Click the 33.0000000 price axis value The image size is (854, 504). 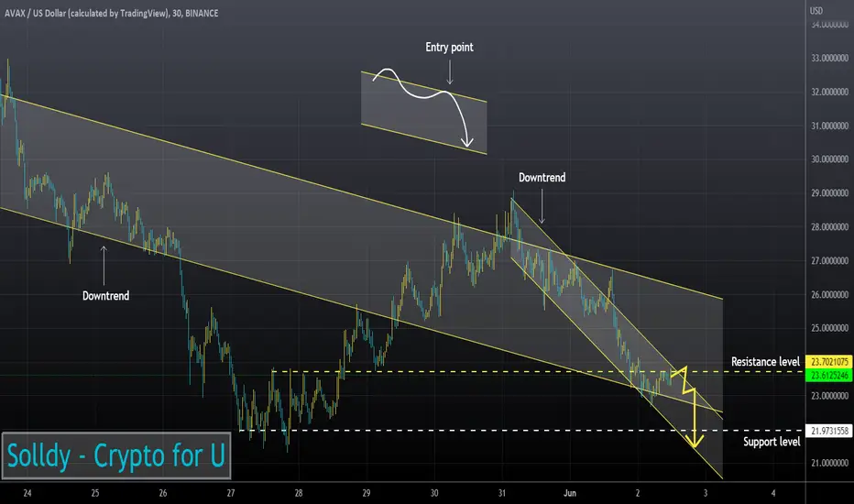pos(829,59)
